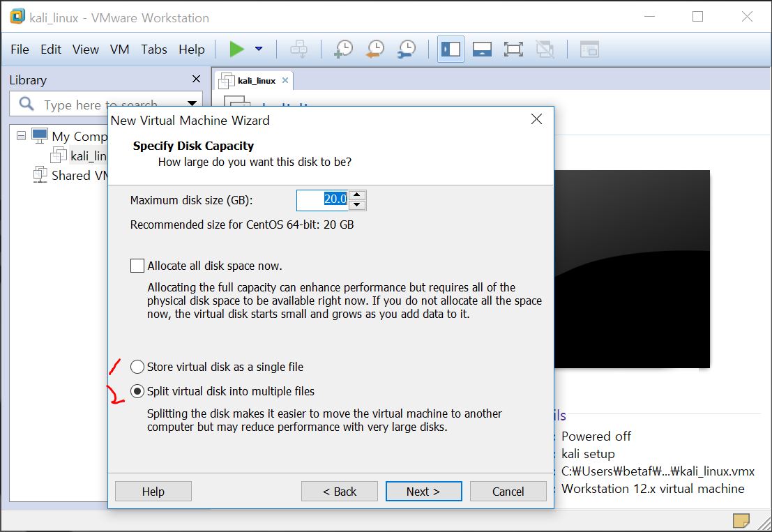
Task: Enter full screen mode icon
Action: [513, 50]
